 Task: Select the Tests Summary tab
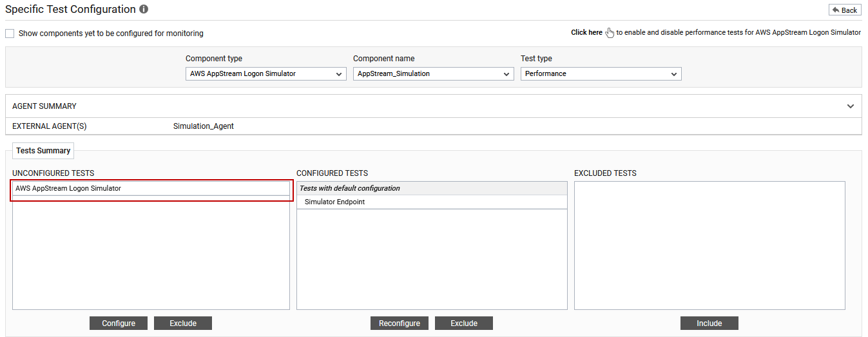43,151
